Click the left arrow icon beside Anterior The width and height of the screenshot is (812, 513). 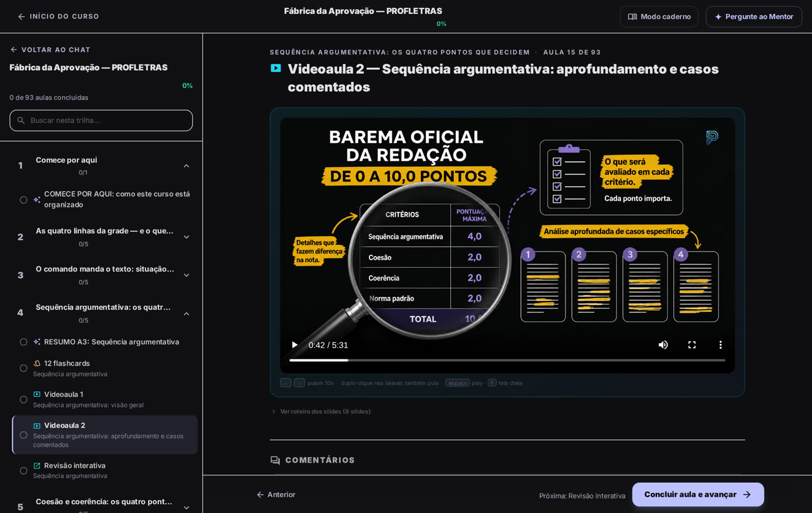coord(260,494)
